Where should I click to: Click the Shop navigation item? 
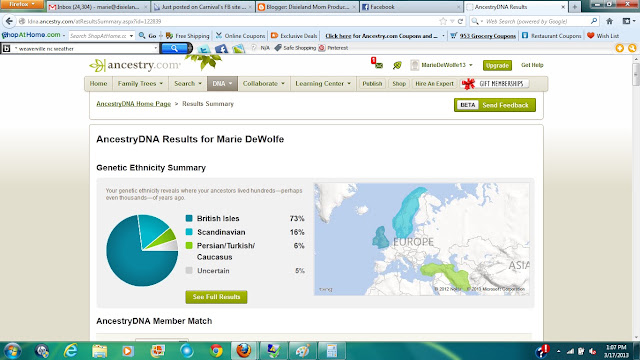coord(399,84)
